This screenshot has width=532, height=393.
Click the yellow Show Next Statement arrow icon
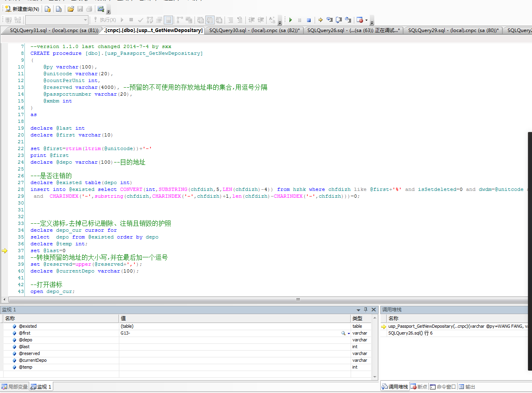point(320,20)
